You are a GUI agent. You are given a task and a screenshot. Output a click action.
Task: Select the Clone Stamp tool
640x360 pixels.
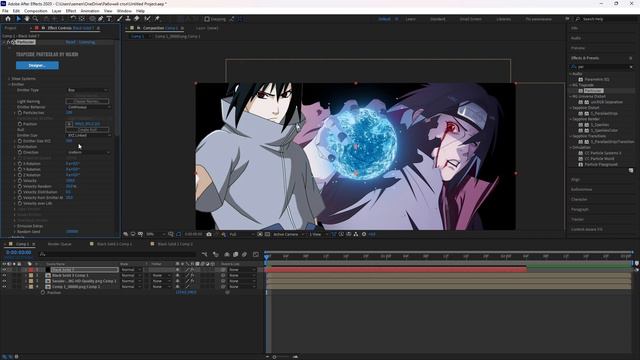pos(128,19)
